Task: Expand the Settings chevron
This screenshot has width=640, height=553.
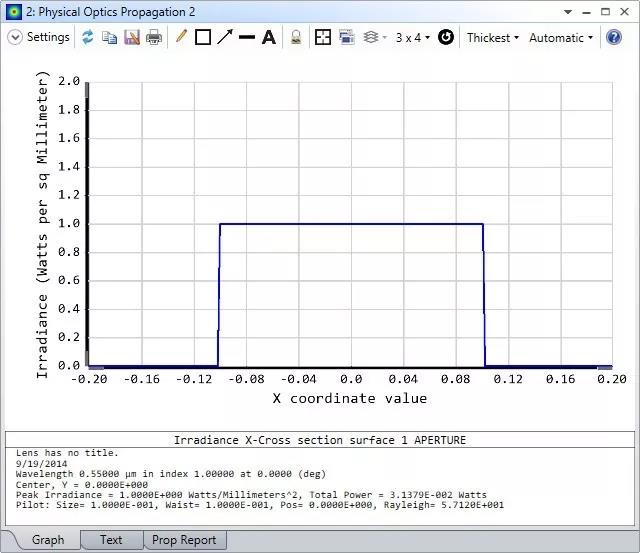Action: (15, 37)
